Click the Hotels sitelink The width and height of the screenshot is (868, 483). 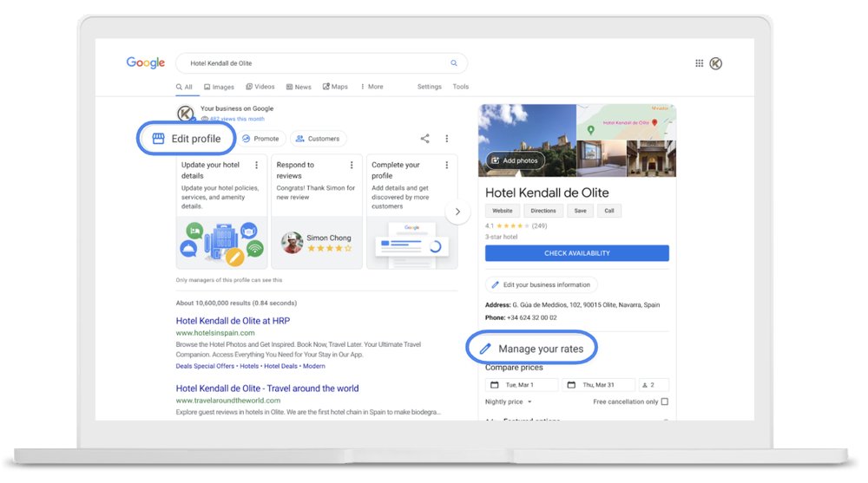(249, 366)
